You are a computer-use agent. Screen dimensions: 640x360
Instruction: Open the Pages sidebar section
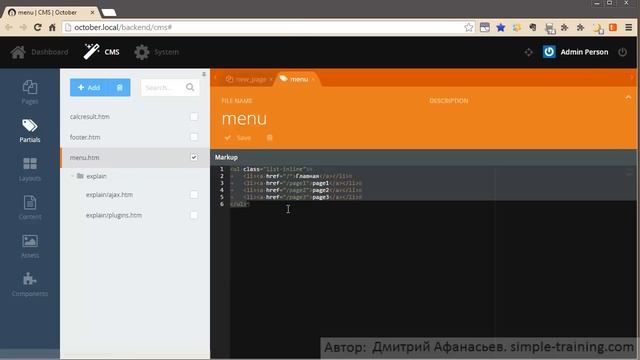[30, 92]
